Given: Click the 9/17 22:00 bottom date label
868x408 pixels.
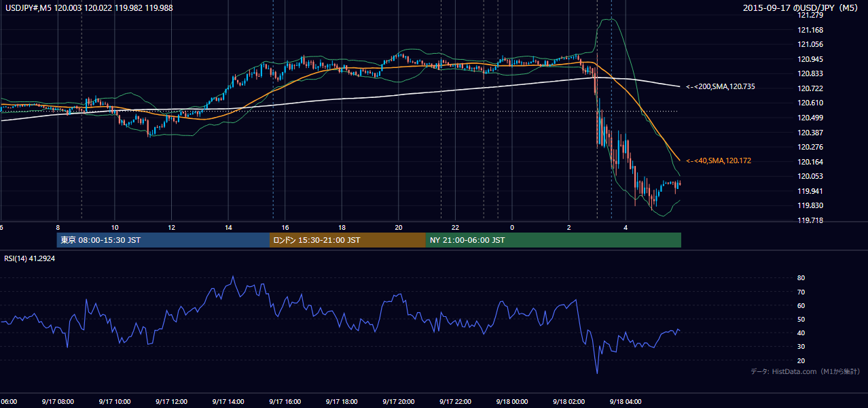Looking at the screenshot, I should 455,401.
